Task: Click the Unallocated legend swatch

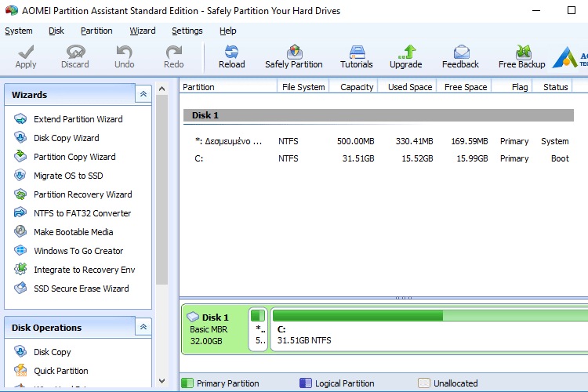Action: 423,383
